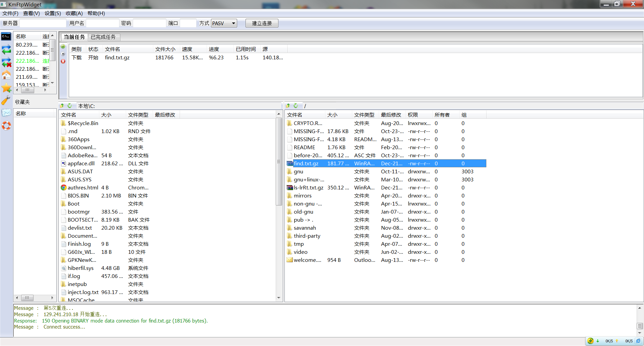The width and height of the screenshot is (644, 346).
Task: Sort local files by 文件类型 header
Action: coord(139,115)
